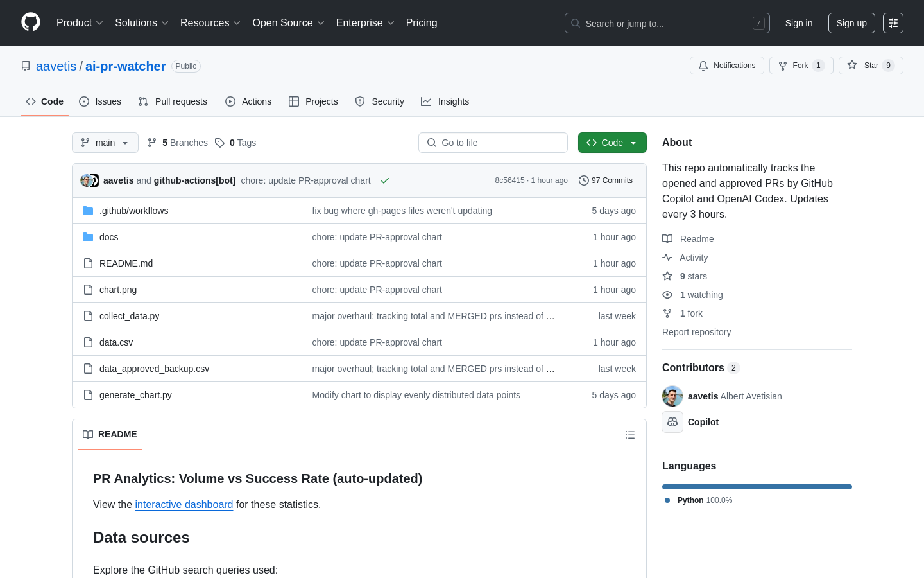Switch to the Projects tab

313,101
